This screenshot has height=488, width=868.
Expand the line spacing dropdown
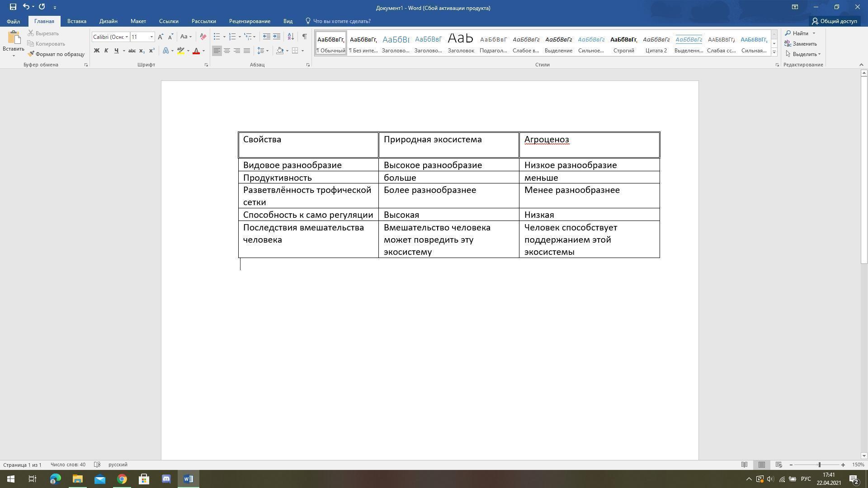point(267,51)
